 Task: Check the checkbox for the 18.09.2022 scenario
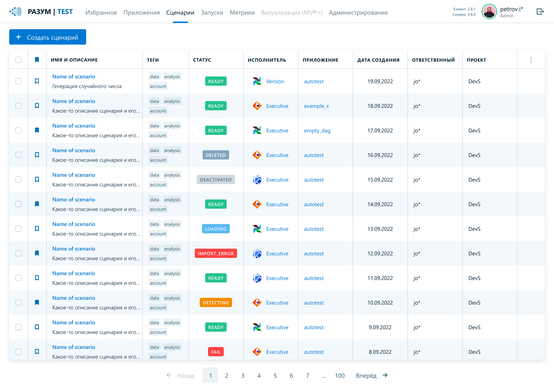tap(18, 106)
